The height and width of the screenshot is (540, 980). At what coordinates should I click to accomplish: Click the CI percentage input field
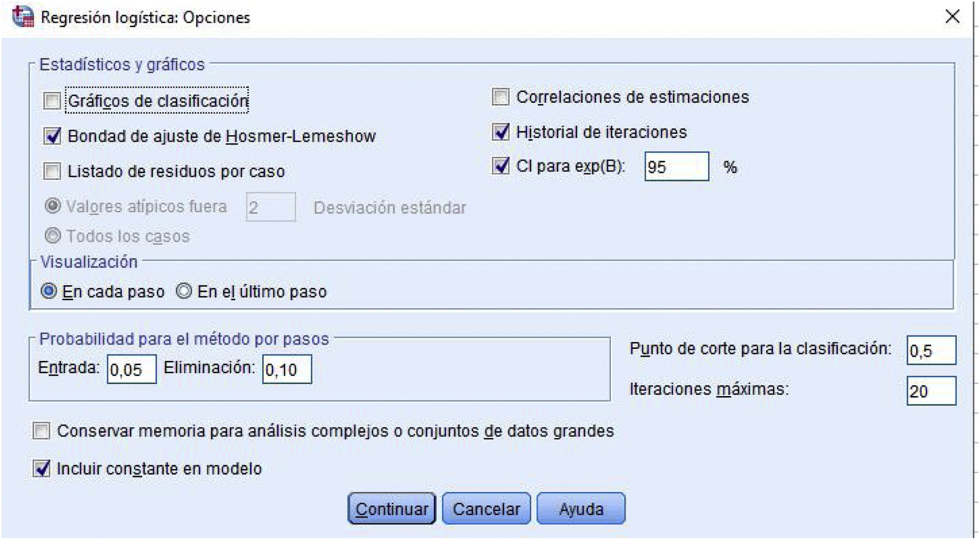[676, 167]
